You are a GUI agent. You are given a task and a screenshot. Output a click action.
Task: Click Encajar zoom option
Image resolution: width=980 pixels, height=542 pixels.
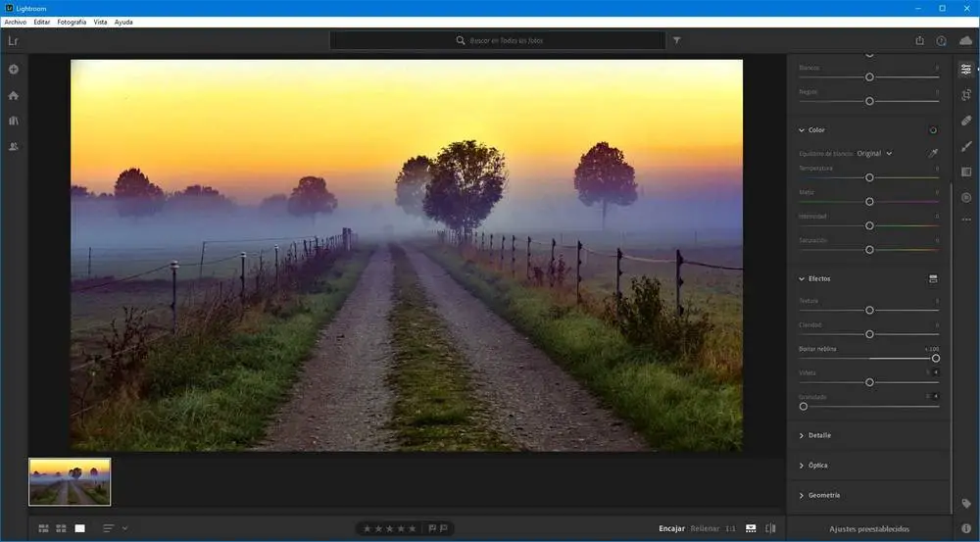coord(672,529)
